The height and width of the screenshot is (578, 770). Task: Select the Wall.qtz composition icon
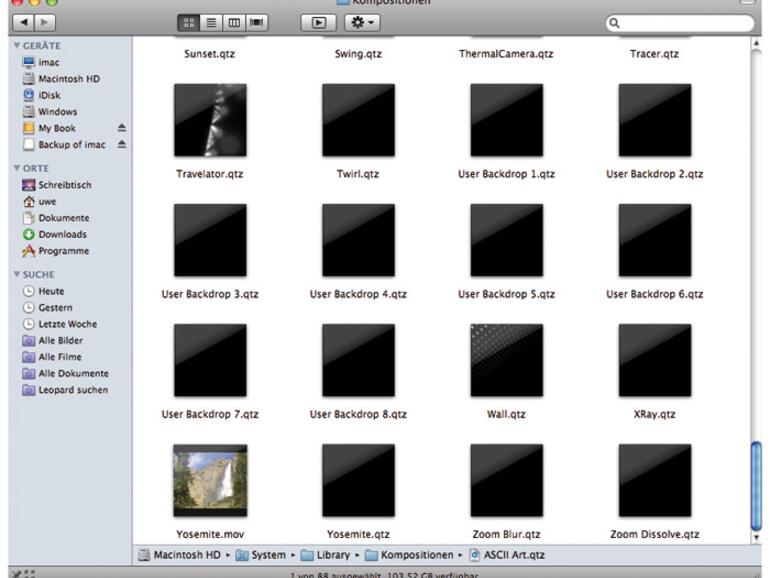506,361
